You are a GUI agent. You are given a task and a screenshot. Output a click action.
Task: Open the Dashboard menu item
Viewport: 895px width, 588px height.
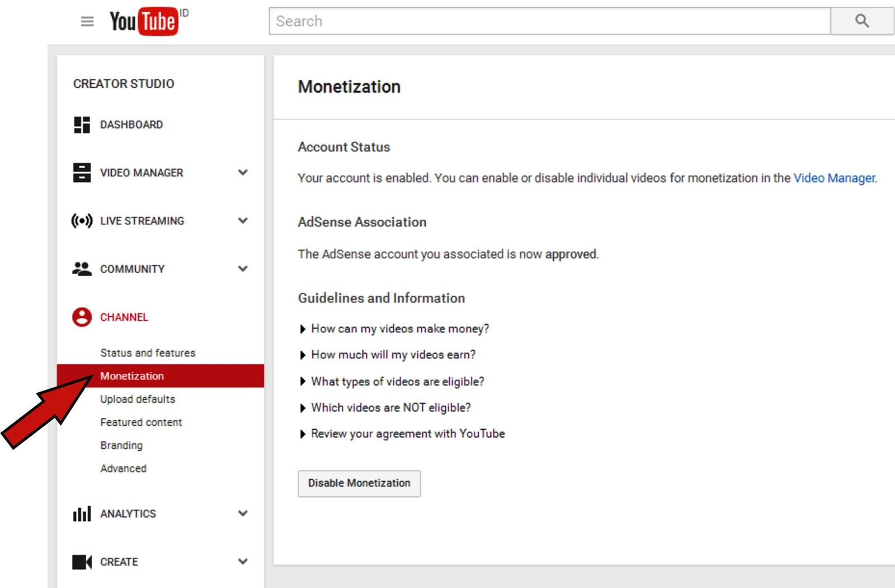[x=131, y=125]
